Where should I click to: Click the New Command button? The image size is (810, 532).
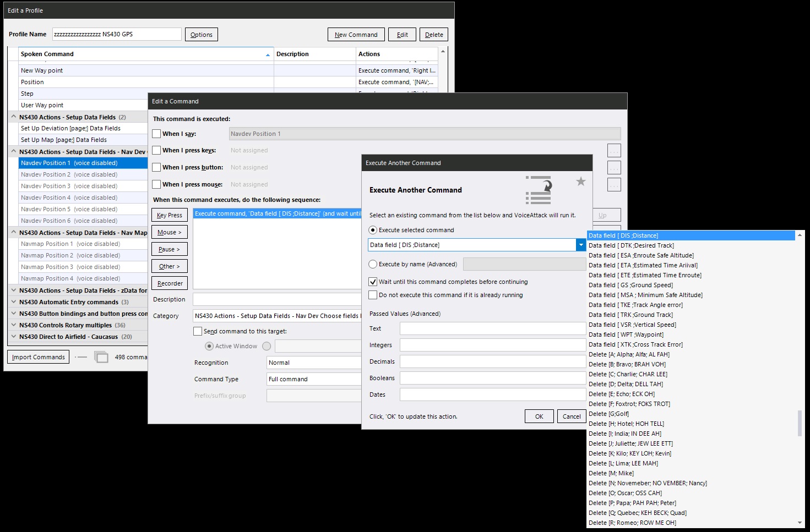(356, 35)
